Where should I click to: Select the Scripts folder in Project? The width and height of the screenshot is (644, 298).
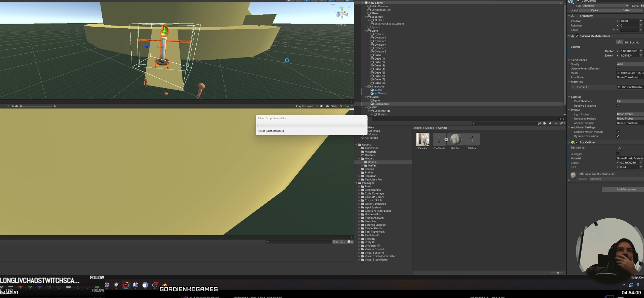tap(369, 173)
